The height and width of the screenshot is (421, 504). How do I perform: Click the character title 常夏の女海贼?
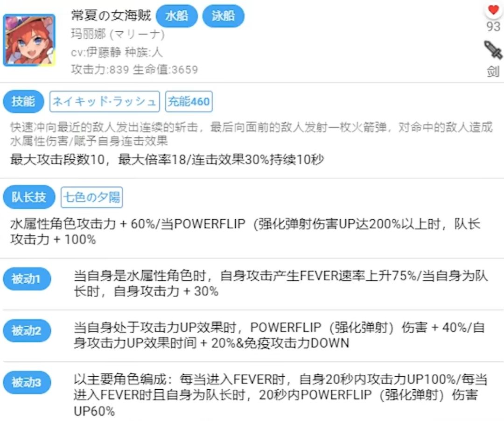111,15
